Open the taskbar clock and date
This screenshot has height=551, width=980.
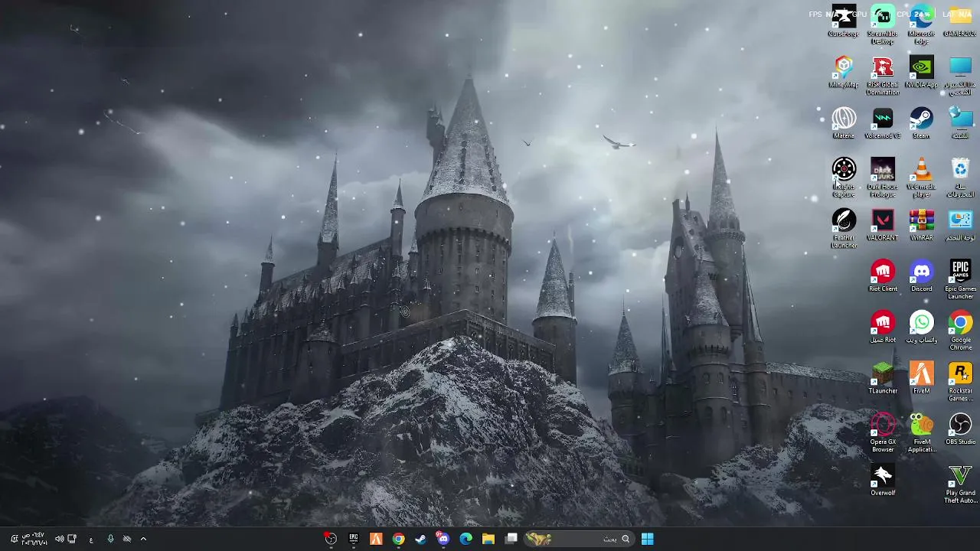pos(34,539)
